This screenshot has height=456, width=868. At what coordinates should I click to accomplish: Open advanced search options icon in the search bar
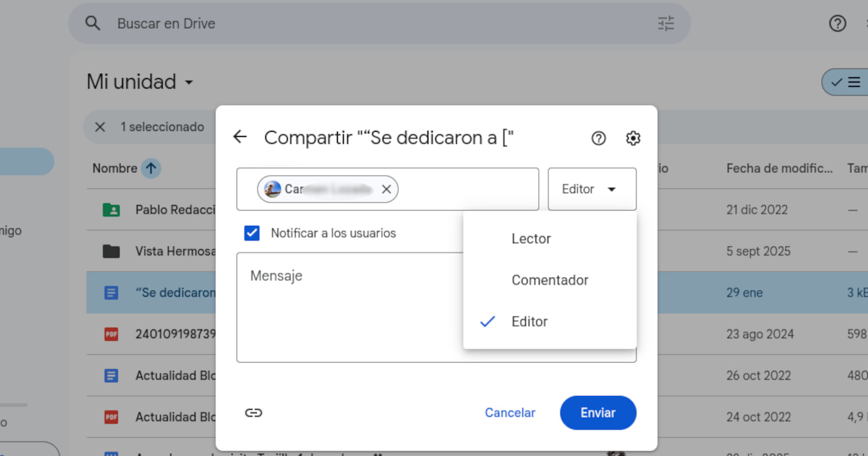coord(665,23)
